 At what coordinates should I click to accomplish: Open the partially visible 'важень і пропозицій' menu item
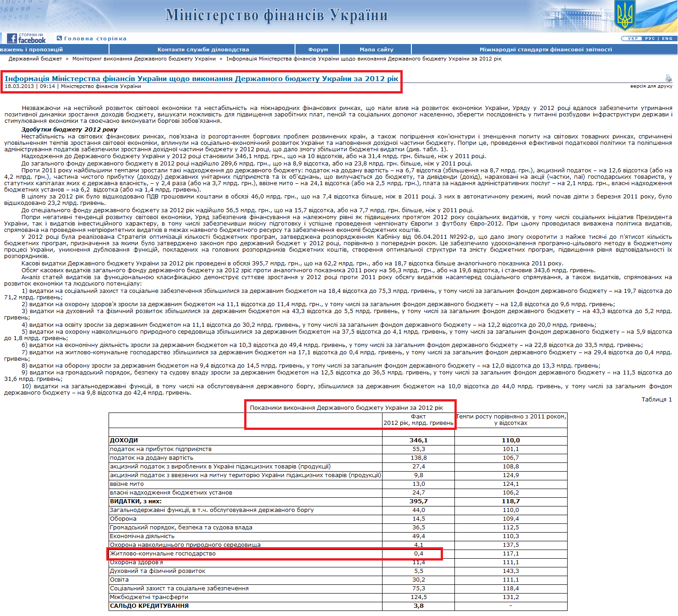(32, 49)
